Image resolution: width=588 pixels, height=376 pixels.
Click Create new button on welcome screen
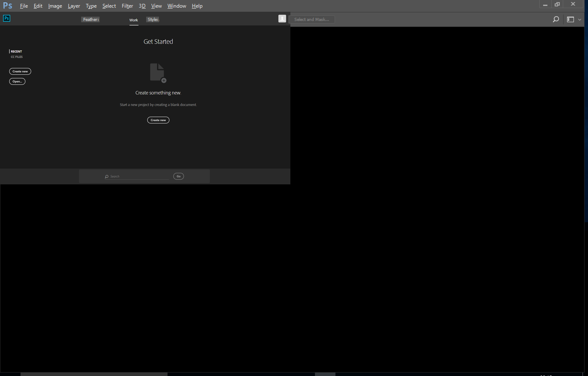pos(158,120)
